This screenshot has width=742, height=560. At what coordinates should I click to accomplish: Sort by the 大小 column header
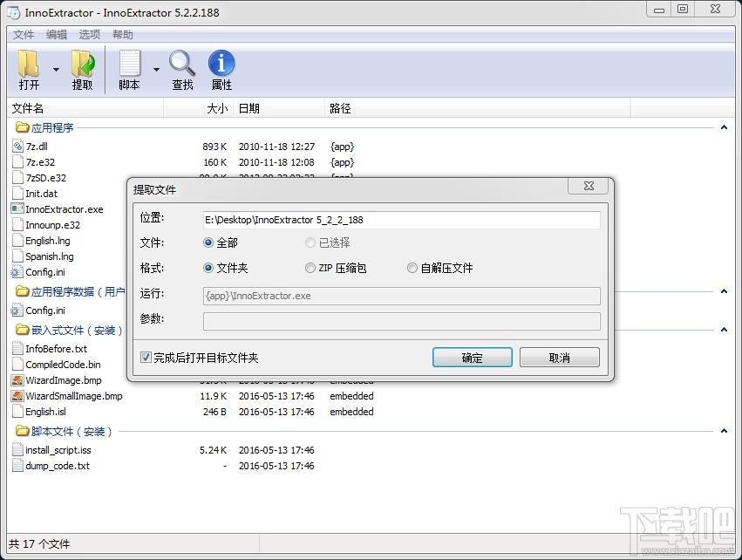[x=198, y=108]
